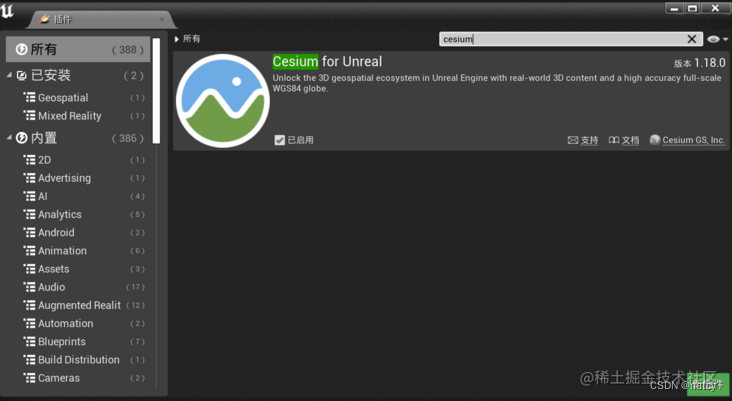Click the 所有 category icon

coord(21,49)
